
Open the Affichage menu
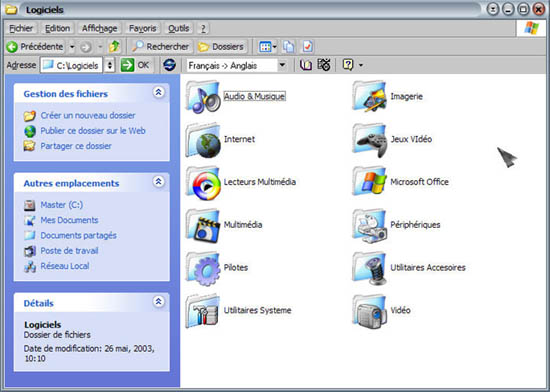click(100, 28)
